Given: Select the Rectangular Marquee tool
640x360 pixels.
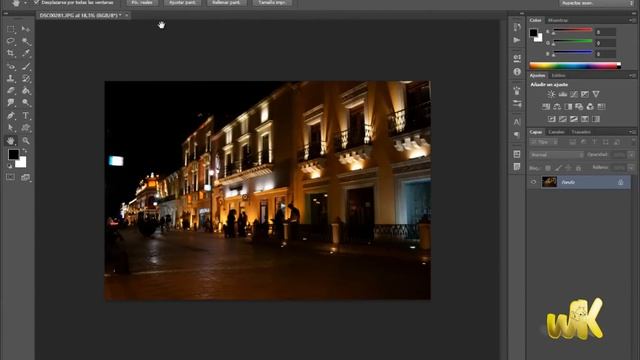Looking at the screenshot, I should (x=11, y=29).
